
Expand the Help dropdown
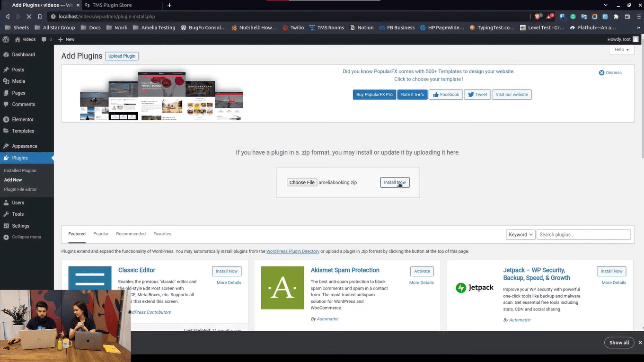click(621, 50)
